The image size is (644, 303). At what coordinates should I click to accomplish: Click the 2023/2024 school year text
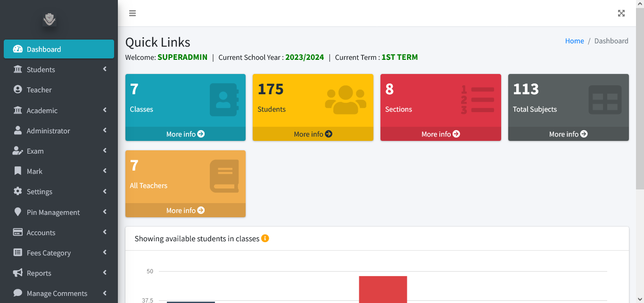click(305, 57)
